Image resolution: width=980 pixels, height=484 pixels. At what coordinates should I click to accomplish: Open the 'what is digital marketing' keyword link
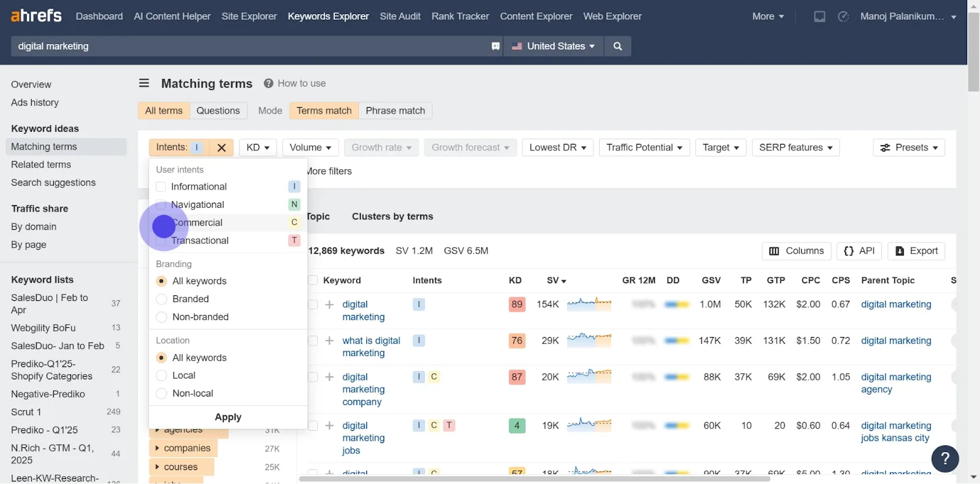(x=371, y=347)
